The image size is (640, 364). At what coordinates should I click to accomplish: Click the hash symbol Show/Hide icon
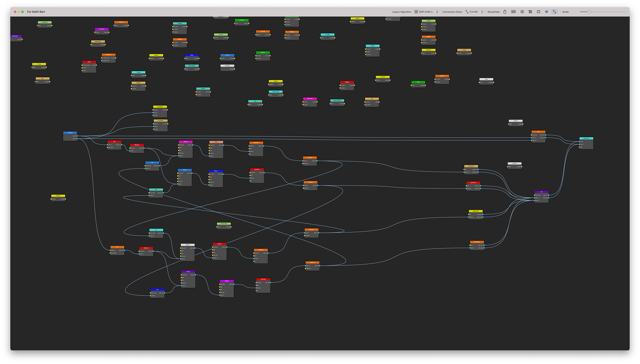click(522, 12)
